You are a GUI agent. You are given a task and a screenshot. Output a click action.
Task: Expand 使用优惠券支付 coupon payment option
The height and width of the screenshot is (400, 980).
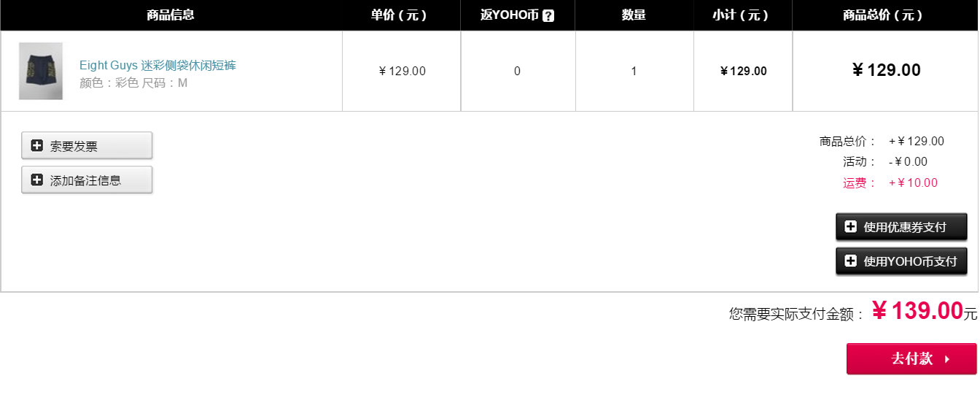(901, 227)
